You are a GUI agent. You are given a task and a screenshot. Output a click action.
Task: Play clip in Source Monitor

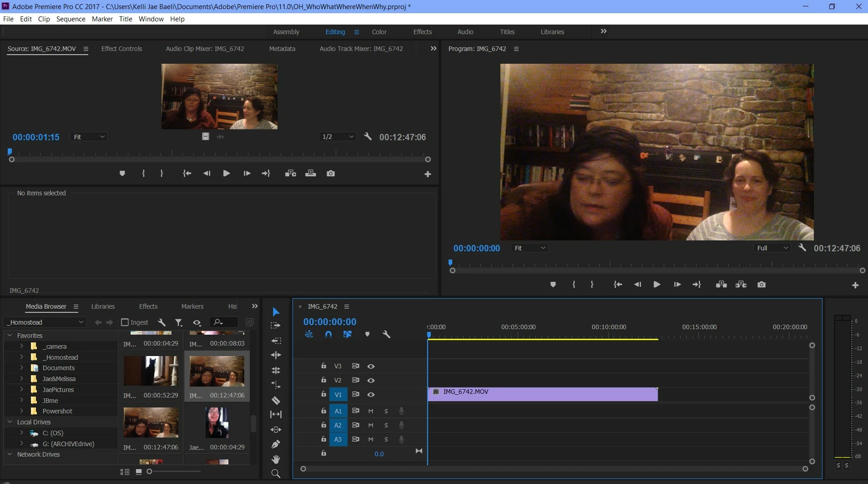click(226, 173)
